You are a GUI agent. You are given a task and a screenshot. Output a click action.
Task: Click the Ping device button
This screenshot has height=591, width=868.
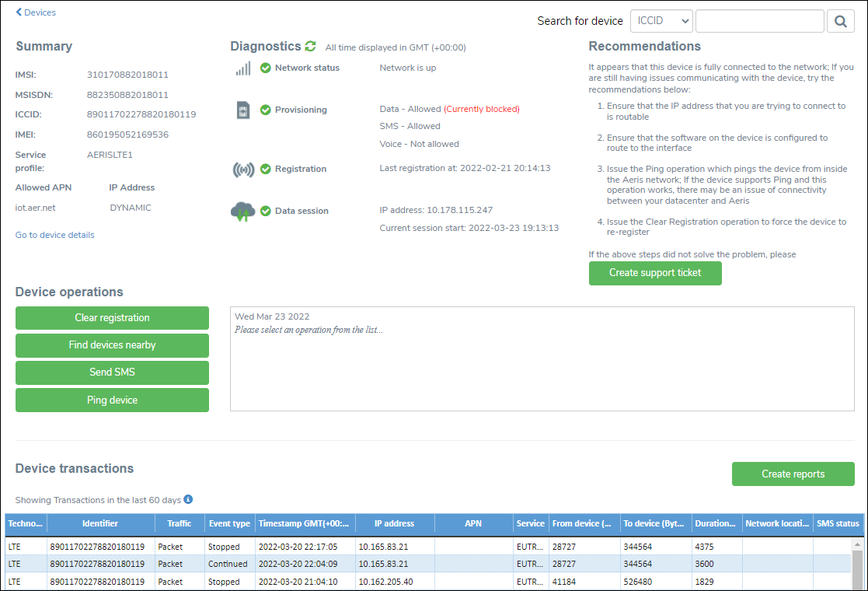(x=113, y=400)
